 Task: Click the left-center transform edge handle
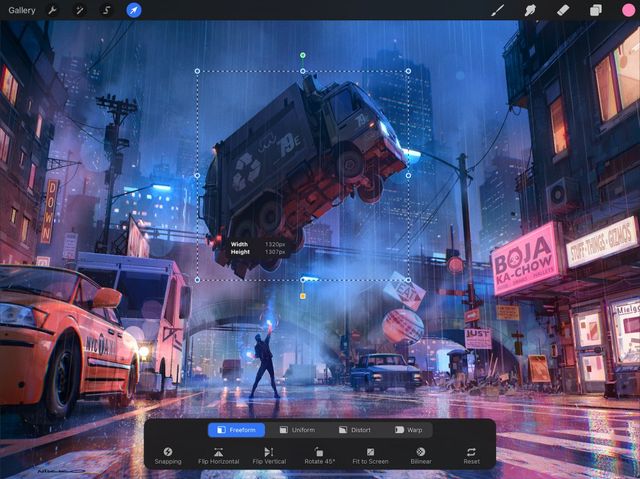[x=197, y=175]
